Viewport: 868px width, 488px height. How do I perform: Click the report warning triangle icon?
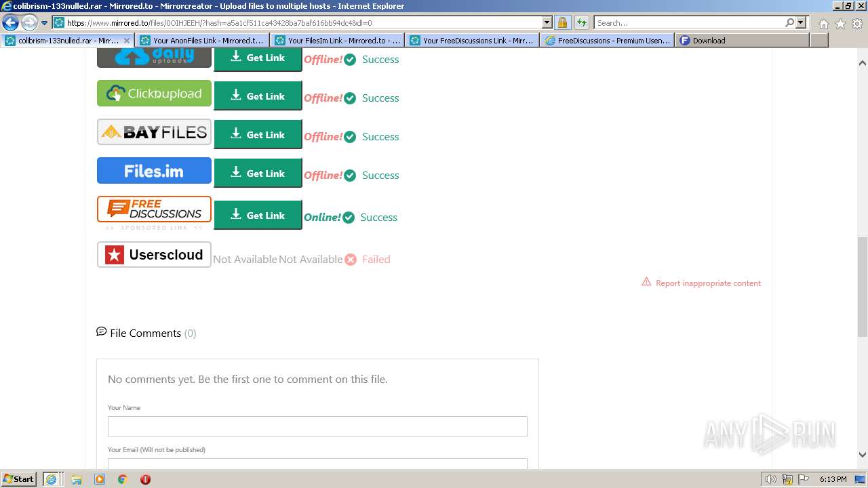(x=646, y=282)
